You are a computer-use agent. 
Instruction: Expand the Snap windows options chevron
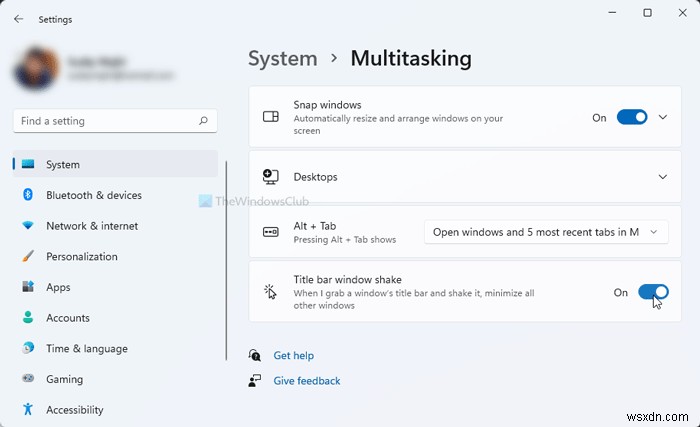(662, 117)
